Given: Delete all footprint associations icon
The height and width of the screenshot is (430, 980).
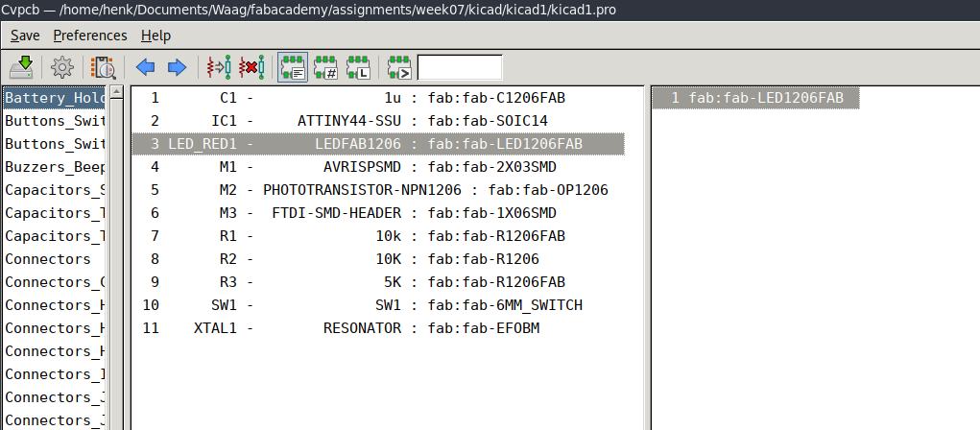Looking at the screenshot, I should [x=251, y=67].
